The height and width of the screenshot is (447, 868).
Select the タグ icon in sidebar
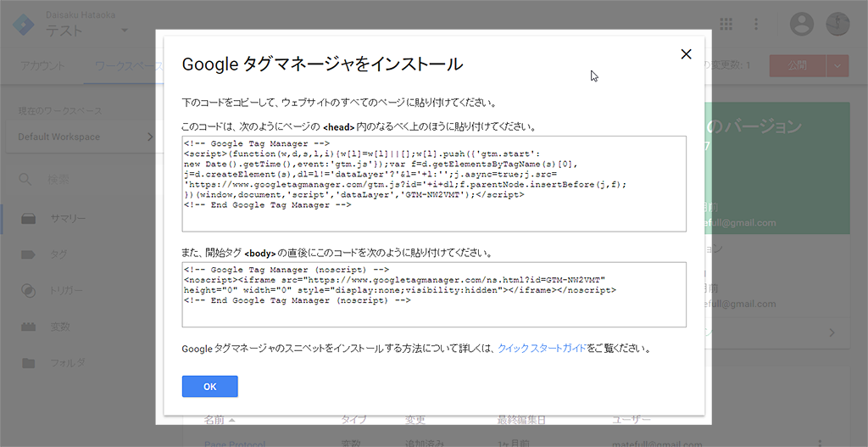tap(28, 254)
